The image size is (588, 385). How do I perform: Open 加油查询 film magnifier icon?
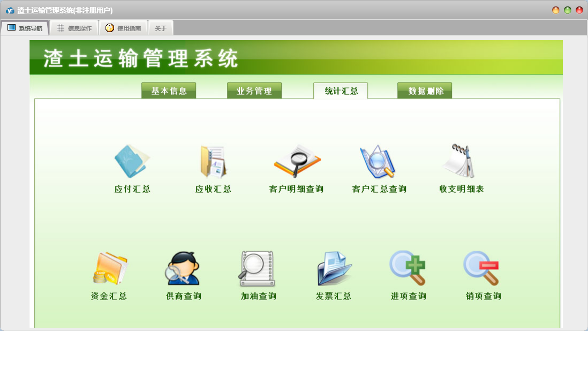[257, 269]
